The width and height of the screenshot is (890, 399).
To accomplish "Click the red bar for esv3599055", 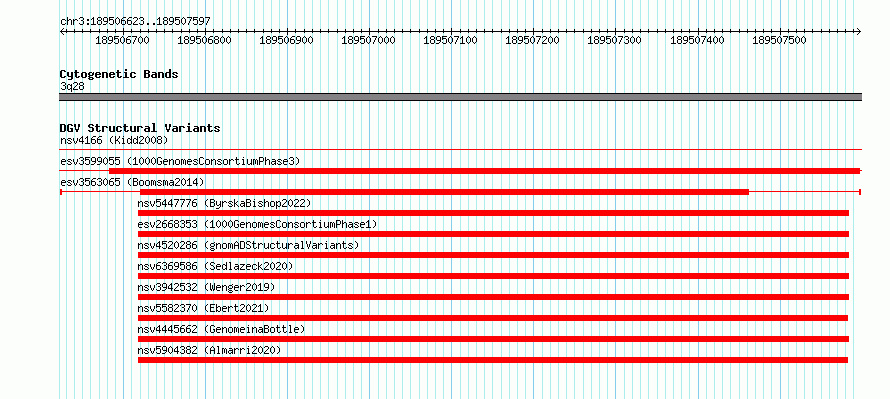I will (x=485, y=171).
